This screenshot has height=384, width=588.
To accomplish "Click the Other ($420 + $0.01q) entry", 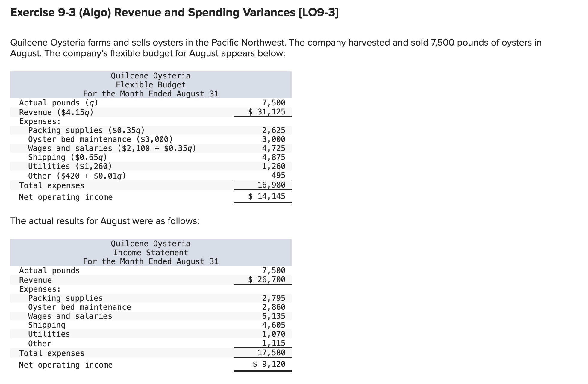I will pos(77,176).
